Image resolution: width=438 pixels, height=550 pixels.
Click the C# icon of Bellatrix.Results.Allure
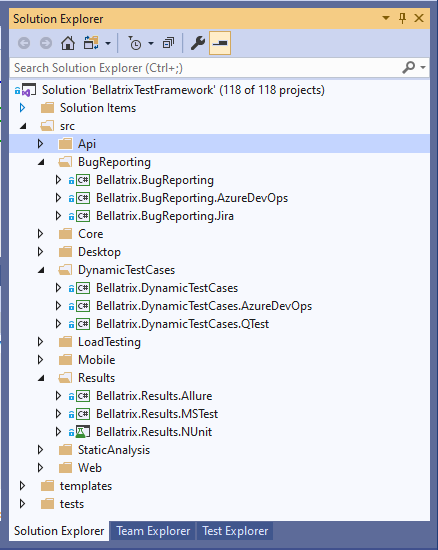[x=83, y=396]
